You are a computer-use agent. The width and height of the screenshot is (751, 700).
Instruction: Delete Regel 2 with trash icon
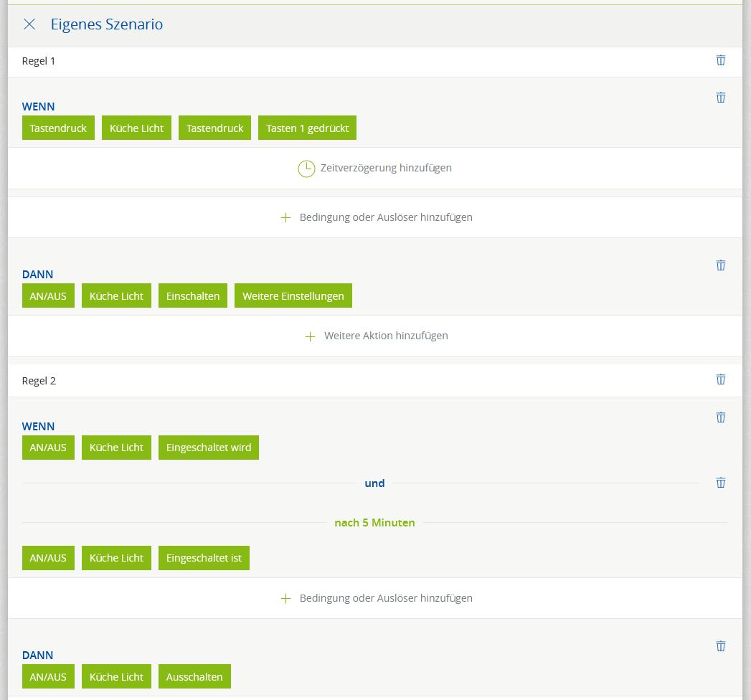click(x=721, y=379)
